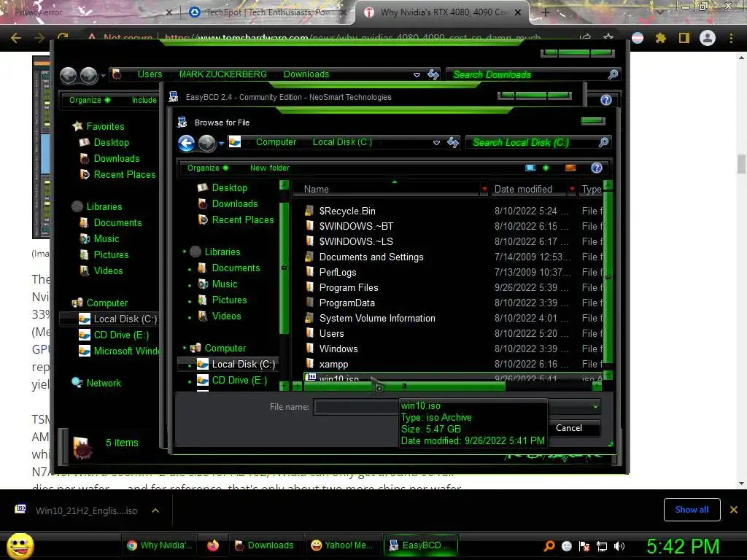This screenshot has width=747, height=560.
Task: Click File name input field
Action: [356, 407]
